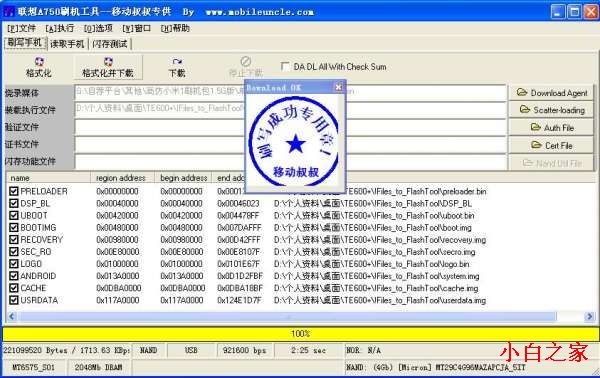Click the application icon in the title bar
The width and height of the screenshot is (600, 378).
click(x=8, y=12)
